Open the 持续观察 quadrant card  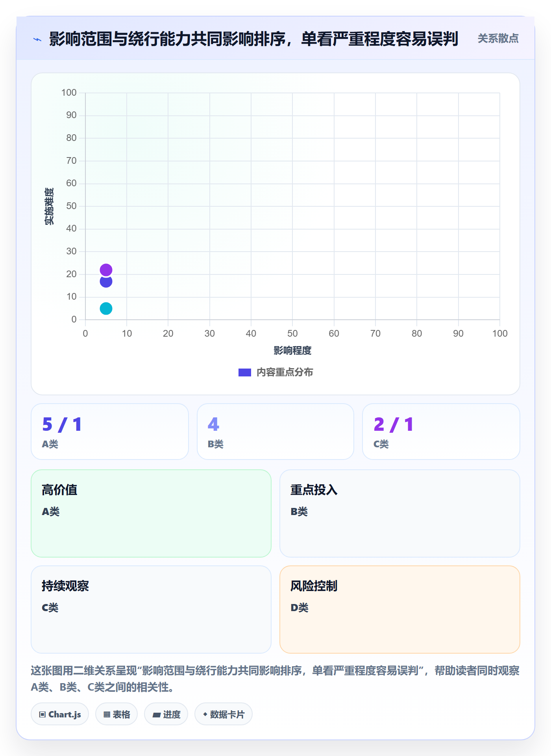(x=151, y=610)
